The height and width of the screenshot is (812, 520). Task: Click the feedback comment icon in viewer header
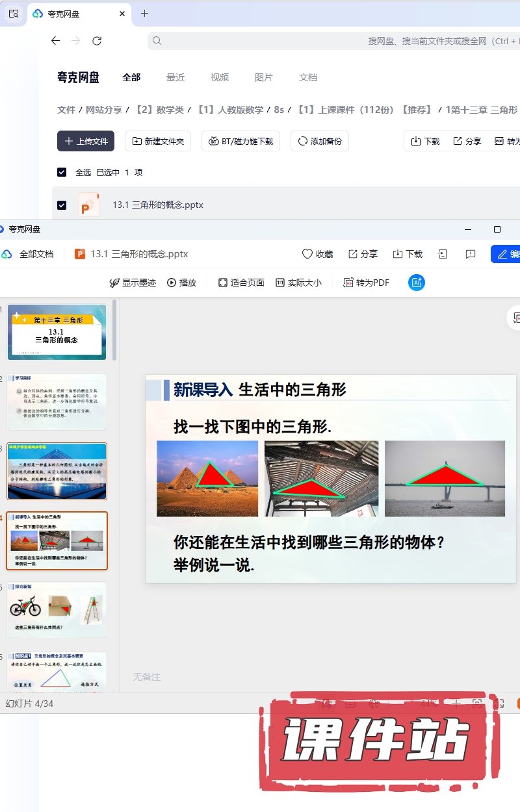click(x=471, y=254)
